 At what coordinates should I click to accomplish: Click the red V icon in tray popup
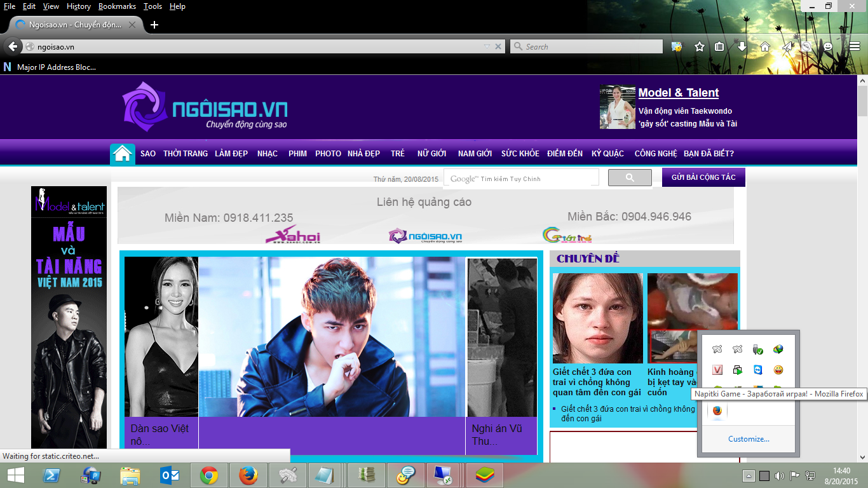717,370
